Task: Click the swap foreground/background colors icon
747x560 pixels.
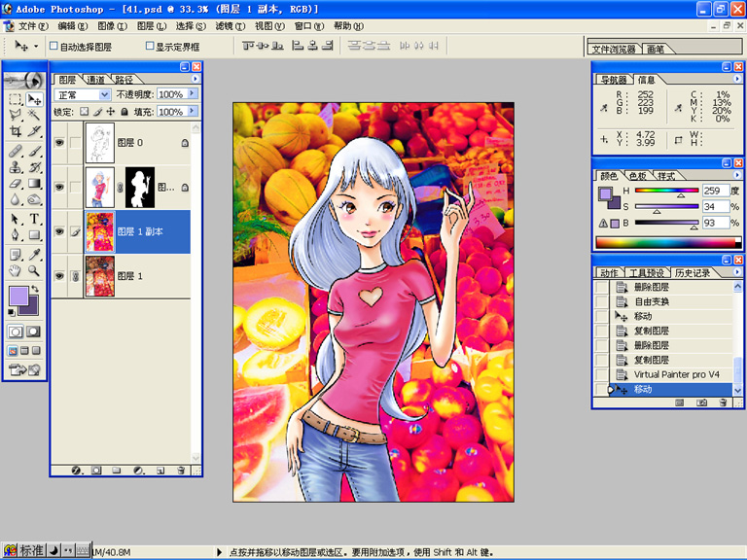Action: (35, 289)
